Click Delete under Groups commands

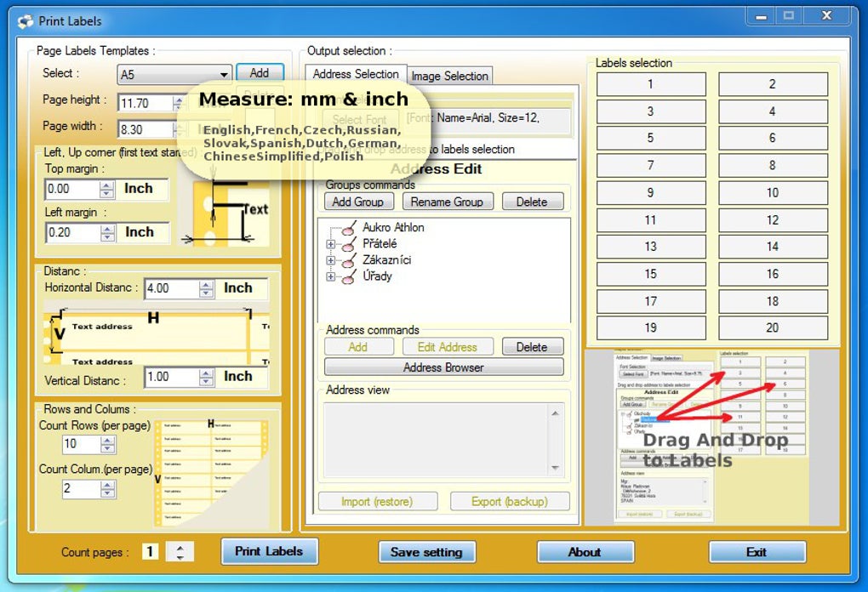(x=532, y=202)
